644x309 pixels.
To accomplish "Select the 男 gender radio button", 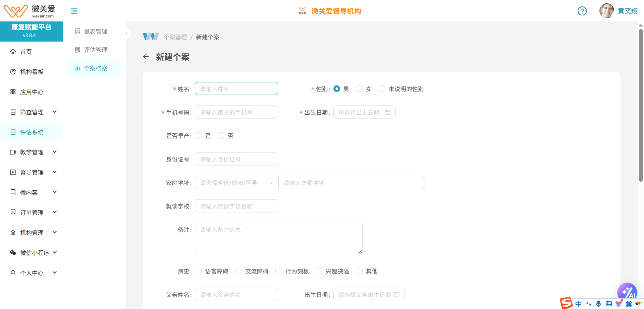I will pyautogui.click(x=337, y=88).
